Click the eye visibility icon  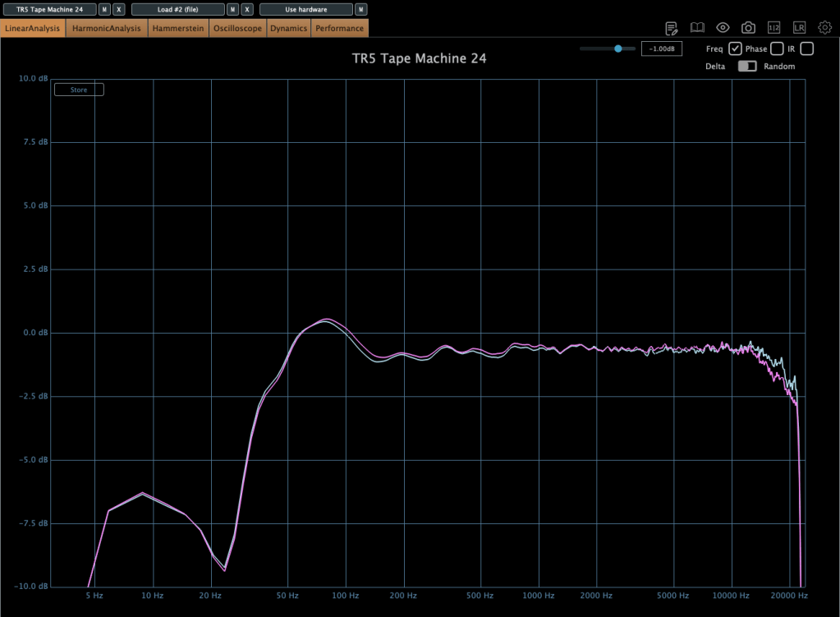(723, 28)
